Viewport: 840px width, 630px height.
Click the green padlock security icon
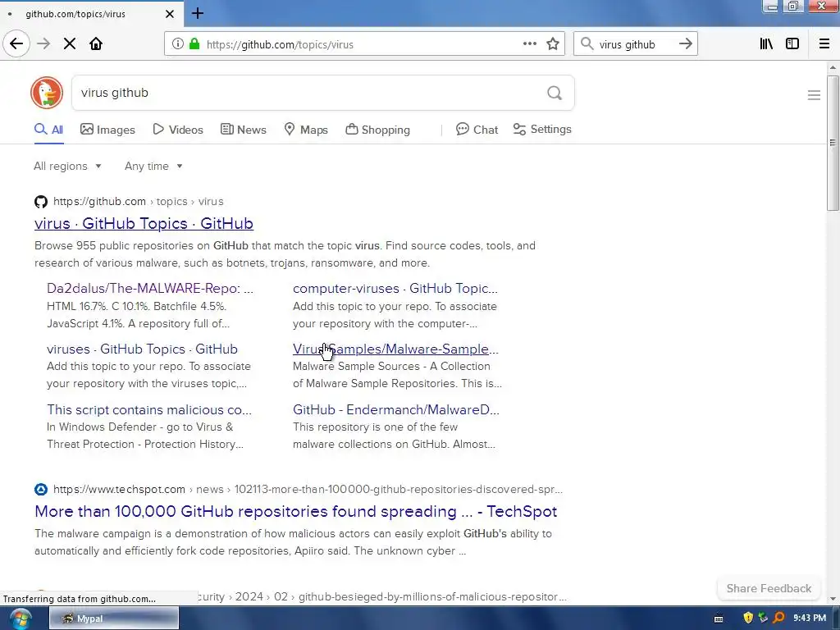pyautogui.click(x=194, y=44)
